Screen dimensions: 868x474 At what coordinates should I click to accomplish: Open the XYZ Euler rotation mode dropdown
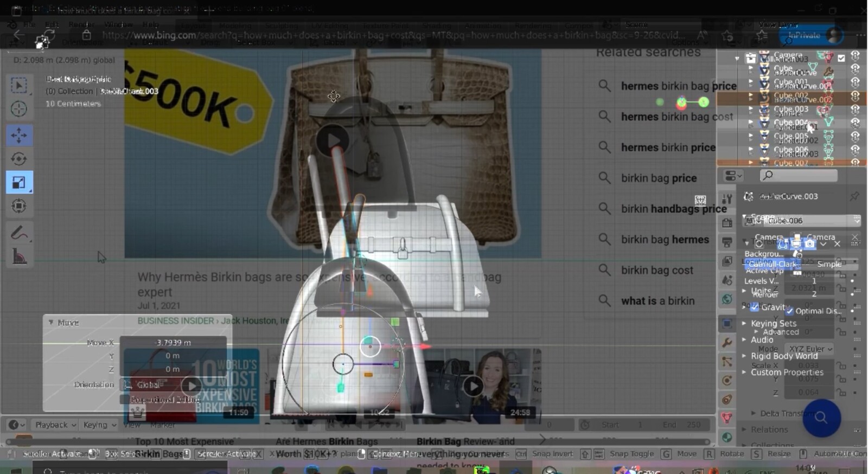[810, 349]
